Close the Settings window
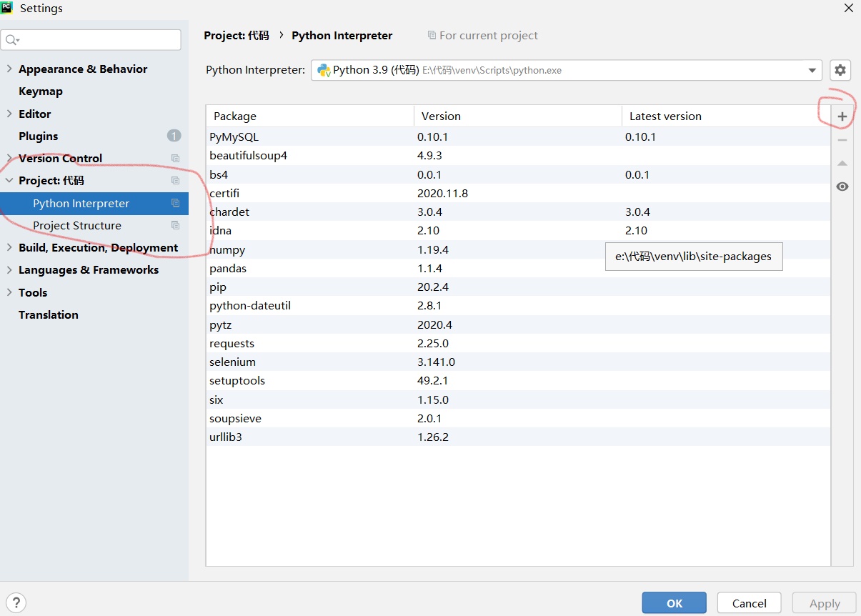 pyautogui.click(x=848, y=9)
